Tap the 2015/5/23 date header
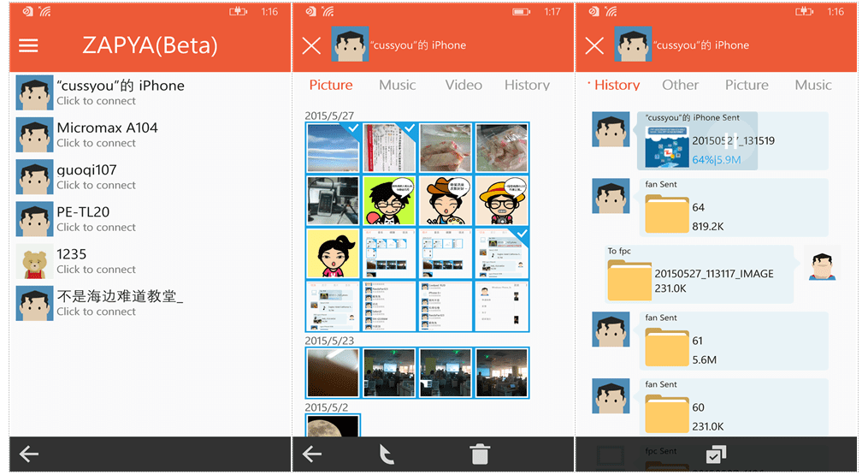The height and width of the screenshot is (475, 868). click(329, 341)
